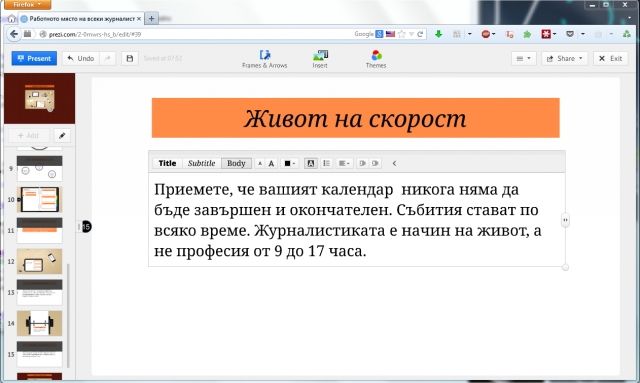Redo last action arrow

pyautogui.click(x=107, y=58)
